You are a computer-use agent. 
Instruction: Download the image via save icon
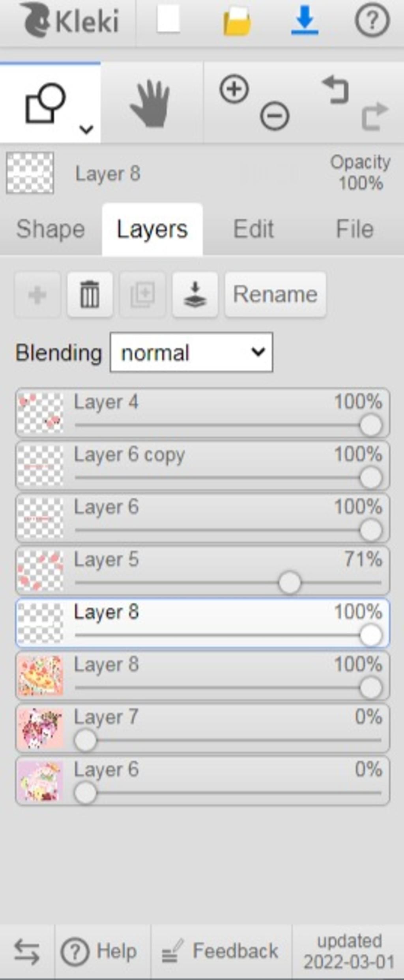pyautogui.click(x=305, y=20)
